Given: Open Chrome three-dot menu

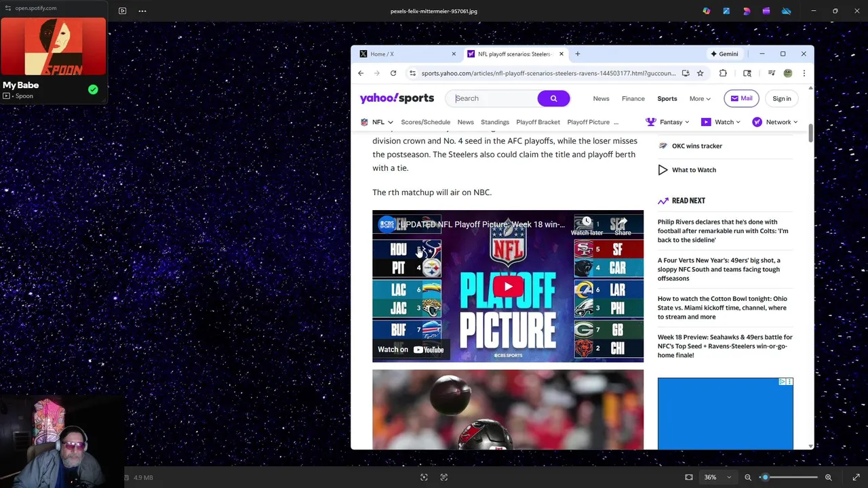Looking at the screenshot, I should (804, 73).
